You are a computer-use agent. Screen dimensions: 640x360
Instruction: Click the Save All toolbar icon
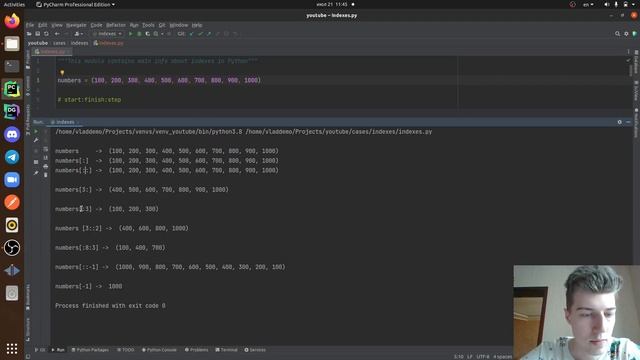pyautogui.click(x=38, y=34)
